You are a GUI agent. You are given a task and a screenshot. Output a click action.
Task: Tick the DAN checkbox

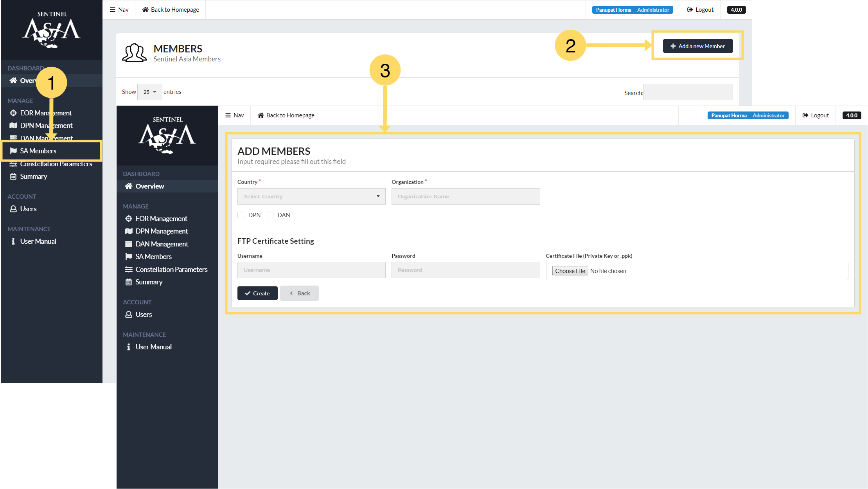click(x=270, y=215)
